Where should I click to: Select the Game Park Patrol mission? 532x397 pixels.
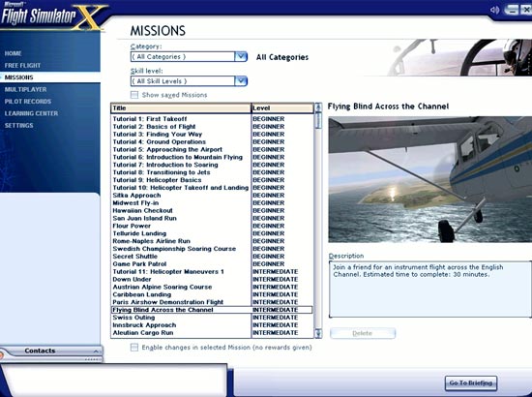click(x=212, y=264)
